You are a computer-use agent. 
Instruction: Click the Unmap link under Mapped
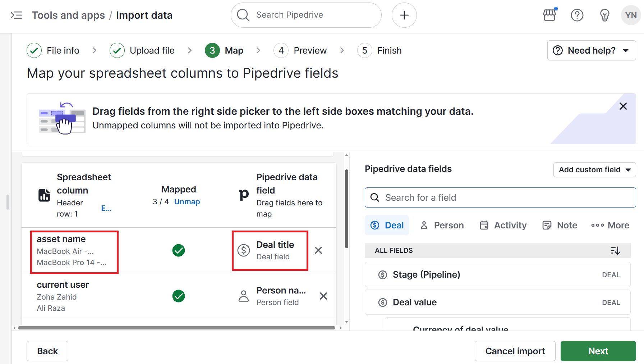(x=187, y=201)
